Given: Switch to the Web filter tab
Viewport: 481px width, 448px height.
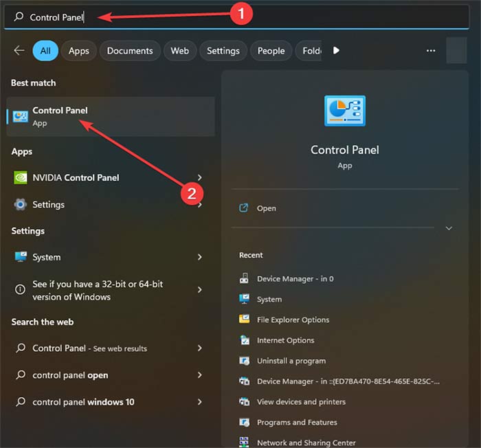Looking at the screenshot, I should tap(180, 51).
